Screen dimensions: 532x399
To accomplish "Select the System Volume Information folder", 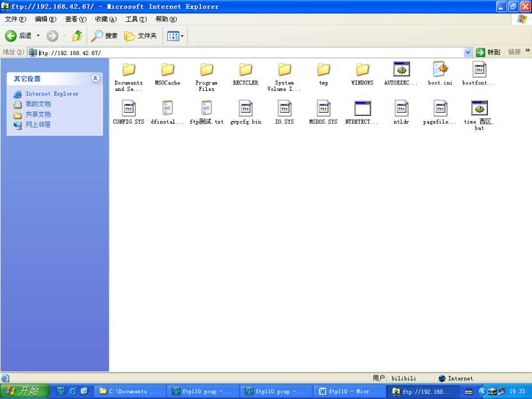I will [x=284, y=77].
